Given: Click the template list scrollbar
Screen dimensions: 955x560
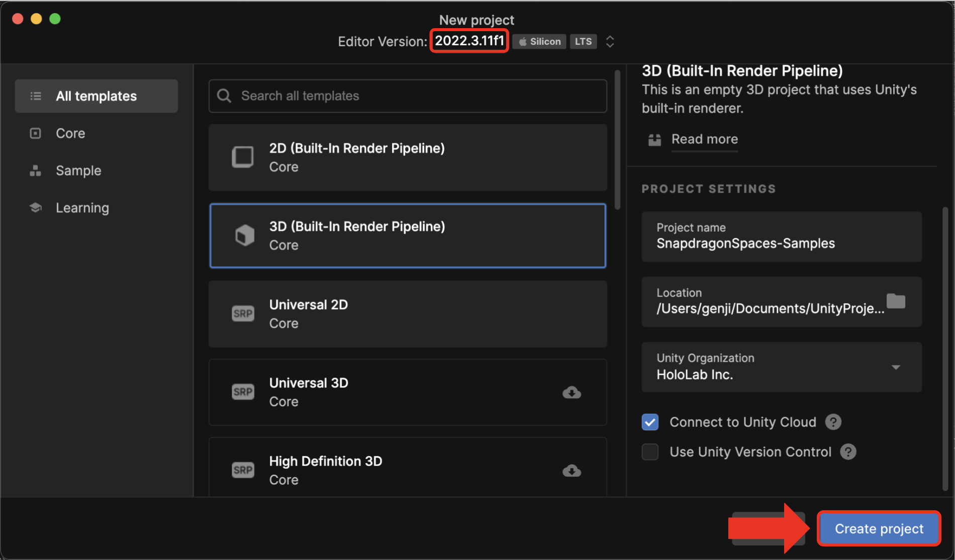Looking at the screenshot, I should click(x=617, y=140).
